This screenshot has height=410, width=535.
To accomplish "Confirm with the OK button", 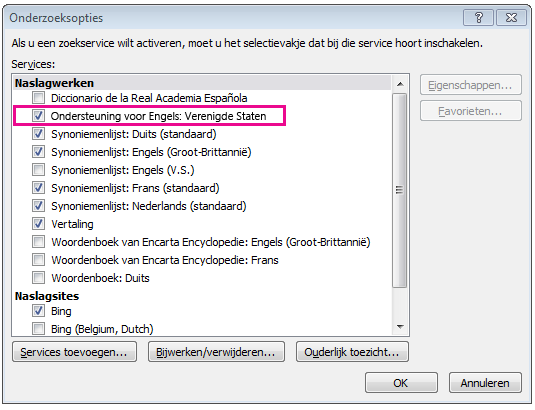I will pyautogui.click(x=401, y=383).
